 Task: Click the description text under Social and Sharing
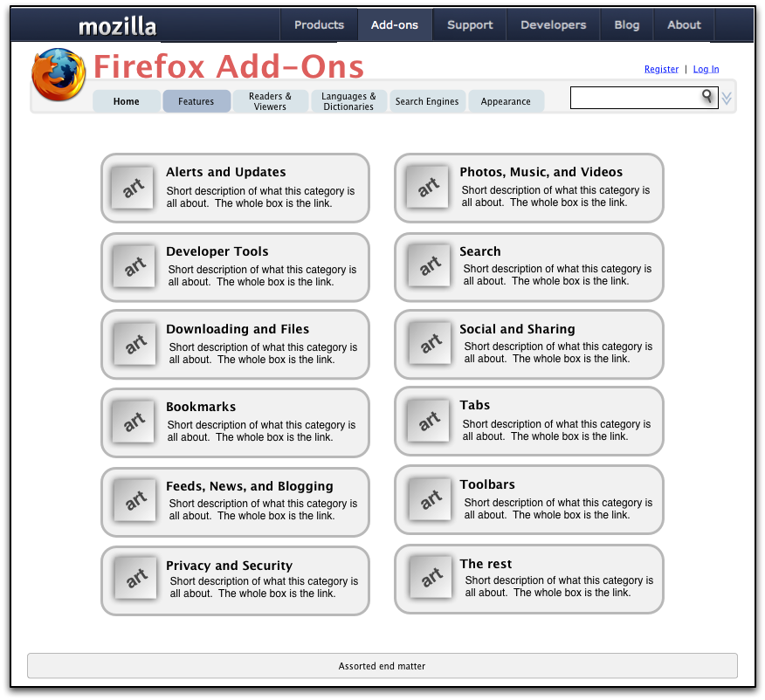[x=558, y=353]
